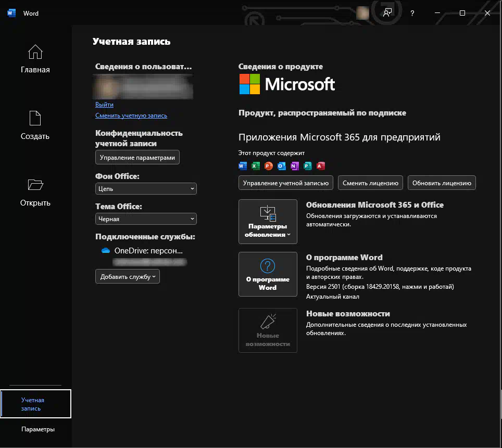Click the Outlook icon in product apps row
The image size is (502, 448).
point(282,167)
